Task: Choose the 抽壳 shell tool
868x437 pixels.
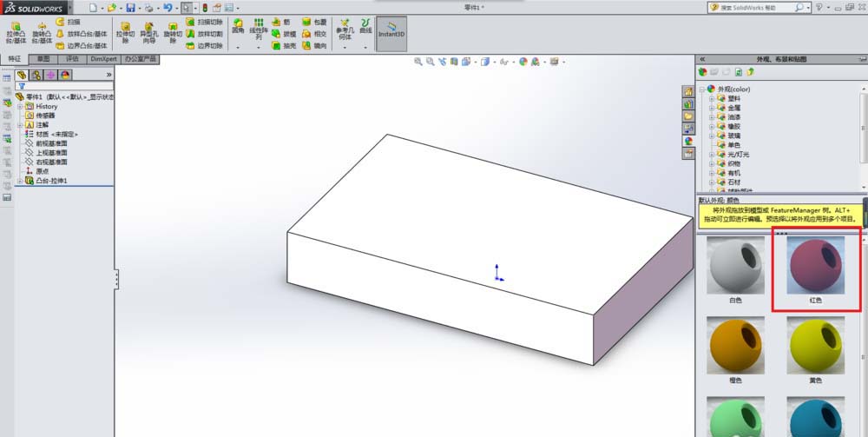Action: point(284,45)
